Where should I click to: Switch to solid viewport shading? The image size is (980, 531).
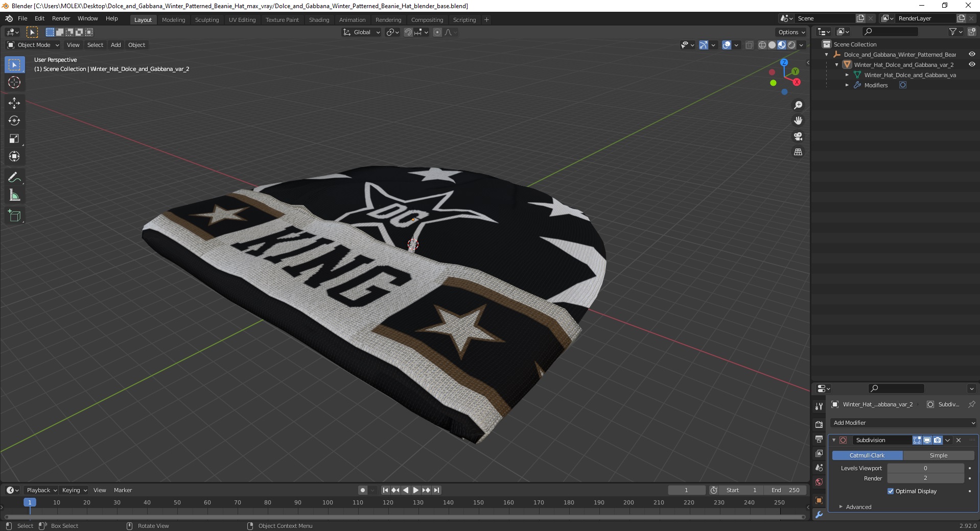click(772, 45)
